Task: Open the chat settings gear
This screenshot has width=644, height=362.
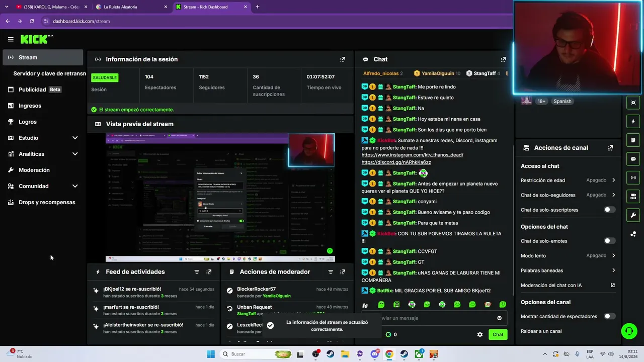Action: [x=480, y=334]
